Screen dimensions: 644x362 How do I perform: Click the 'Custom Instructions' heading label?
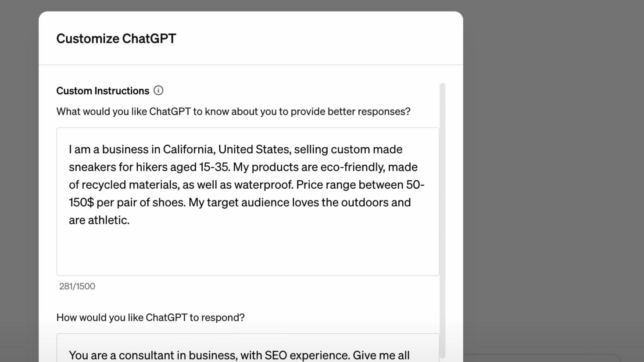coord(103,91)
